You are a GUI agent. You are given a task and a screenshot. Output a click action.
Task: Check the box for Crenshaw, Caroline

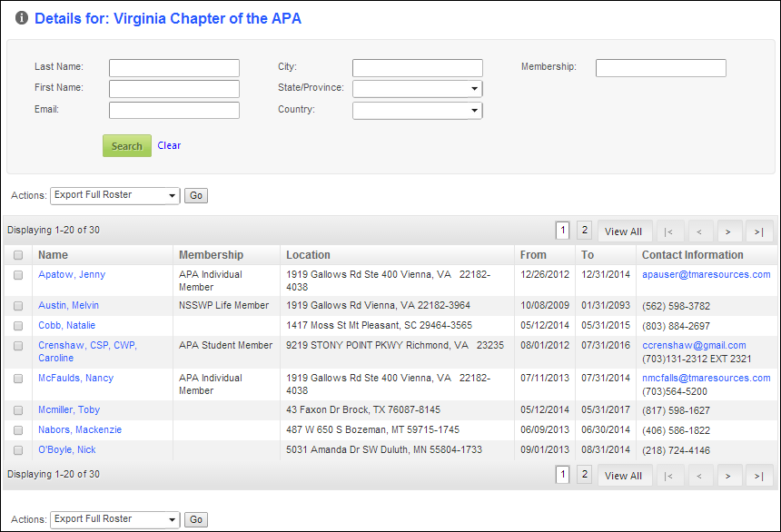[18, 346]
